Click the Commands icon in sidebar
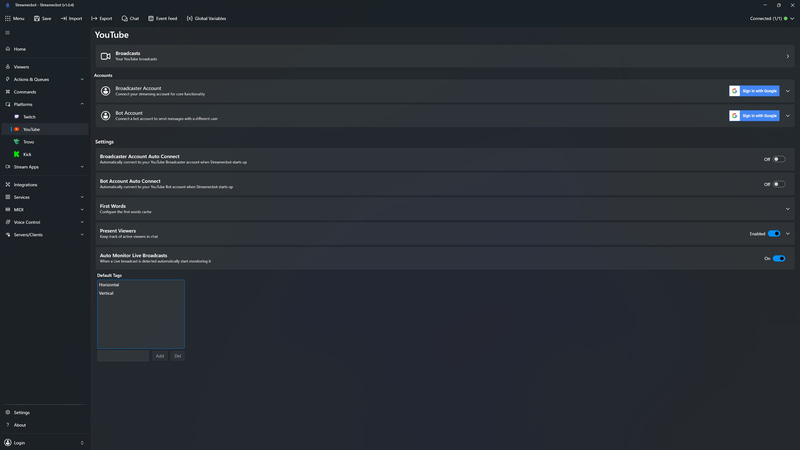Screen dimensions: 800x450 pos(8,92)
